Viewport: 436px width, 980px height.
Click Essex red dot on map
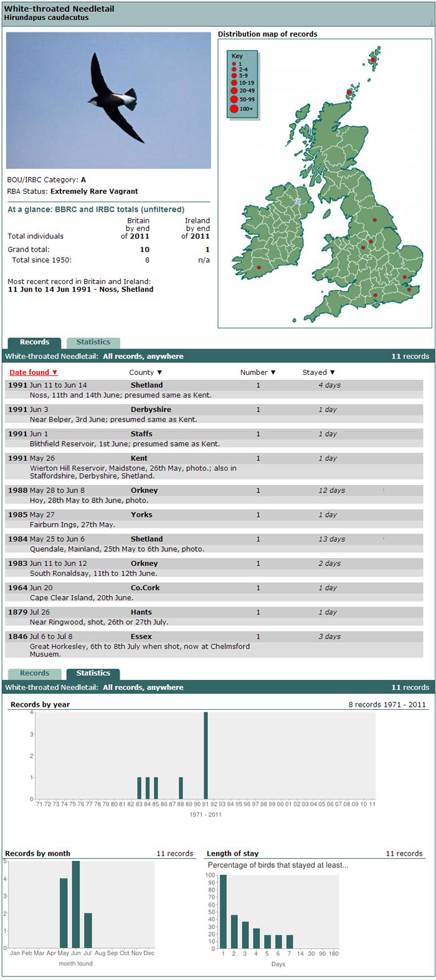coord(404,277)
